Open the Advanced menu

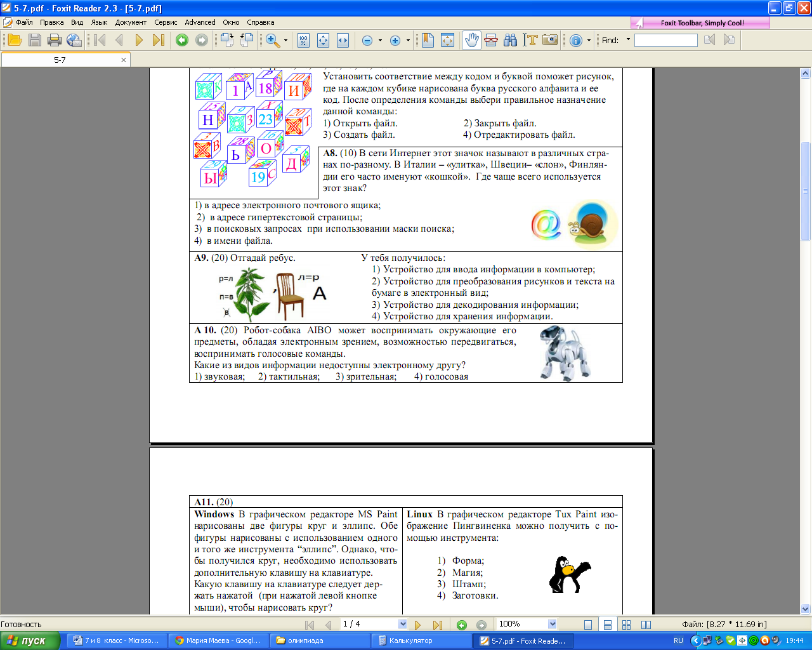click(x=200, y=22)
